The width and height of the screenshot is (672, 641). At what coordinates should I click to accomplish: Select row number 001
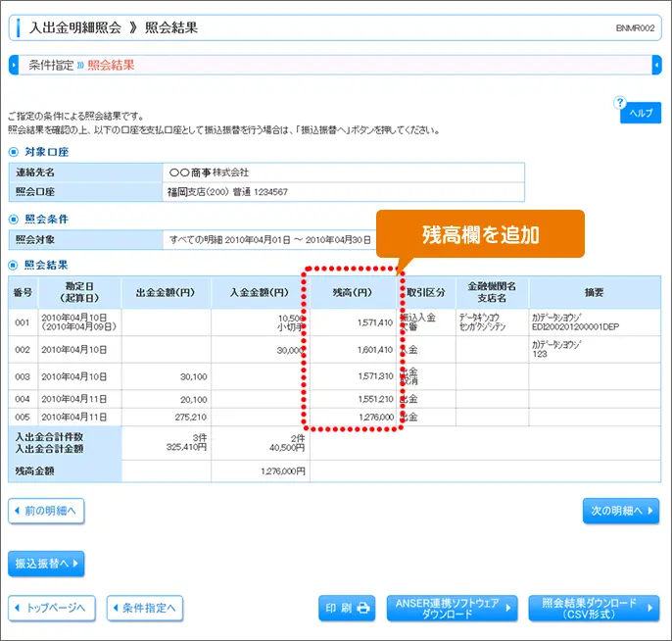23,322
